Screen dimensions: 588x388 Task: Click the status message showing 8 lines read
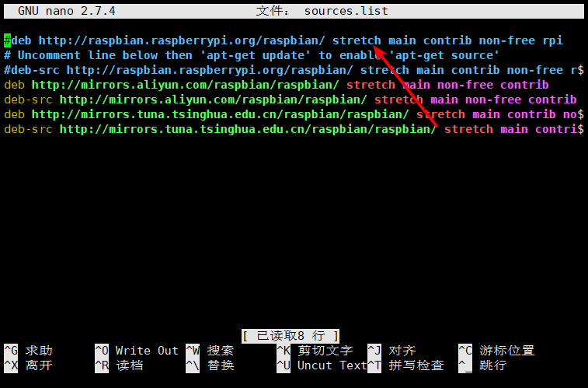pyautogui.click(x=291, y=336)
